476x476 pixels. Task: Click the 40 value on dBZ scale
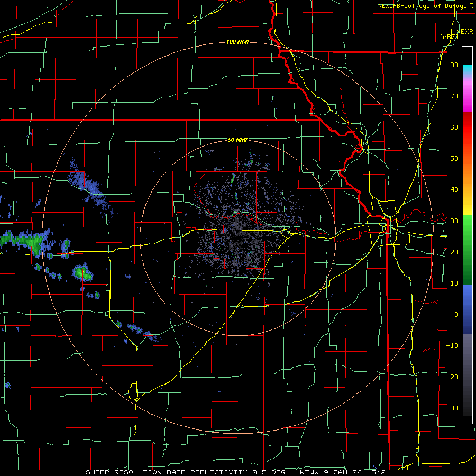click(454, 190)
